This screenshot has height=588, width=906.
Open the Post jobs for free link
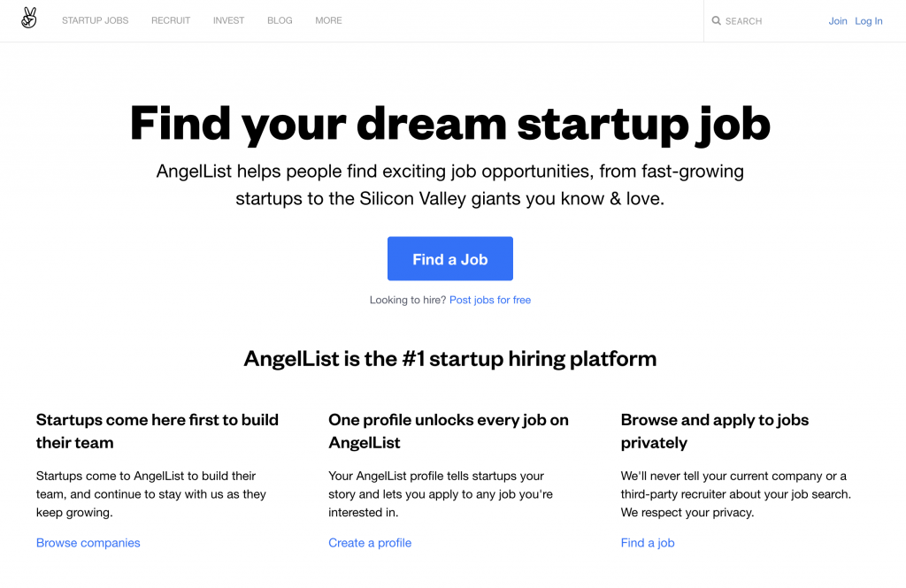click(490, 300)
